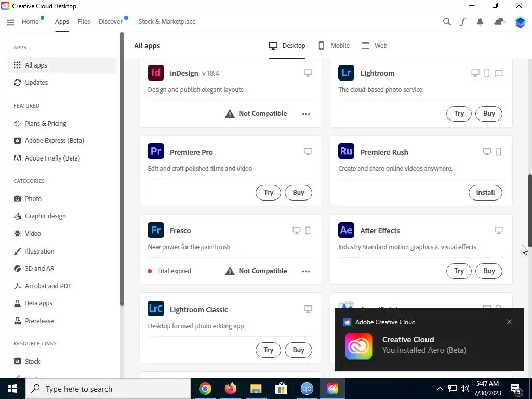Open the notifications bell
Viewport: 532px width, 399px height.
[480, 22]
